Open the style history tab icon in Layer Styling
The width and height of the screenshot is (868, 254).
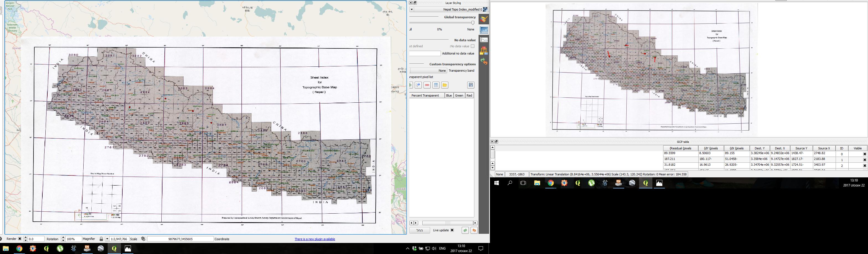[484, 62]
